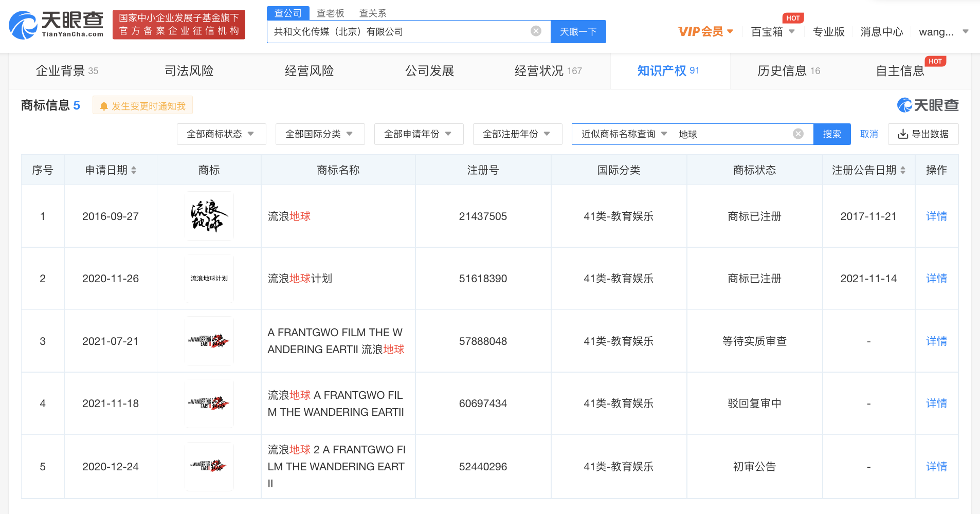Click the blue 搜索 trademark search button
Viewport: 980px width, 514px height.
pyautogui.click(x=832, y=134)
